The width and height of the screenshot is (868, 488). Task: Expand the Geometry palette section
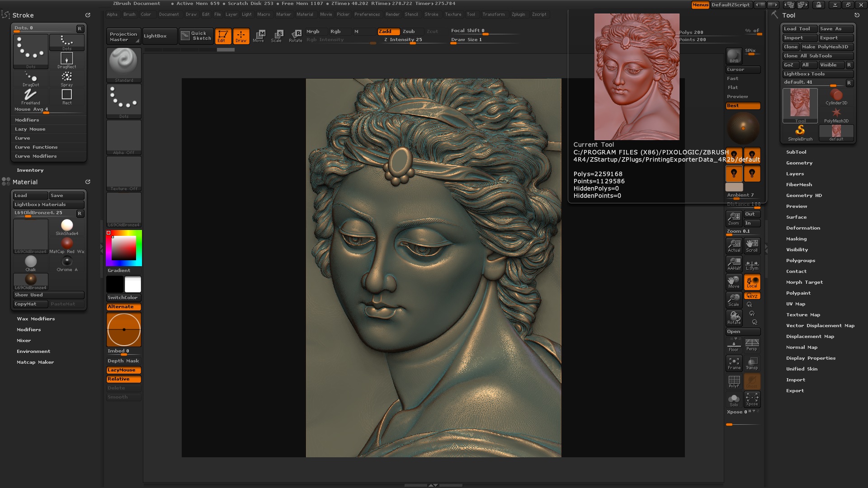(x=799, y=163)
